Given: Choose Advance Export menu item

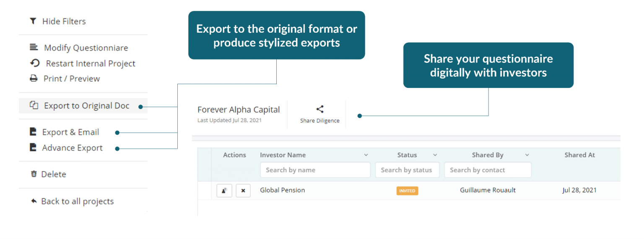Looking at the screenshot, I should [72, 148].
